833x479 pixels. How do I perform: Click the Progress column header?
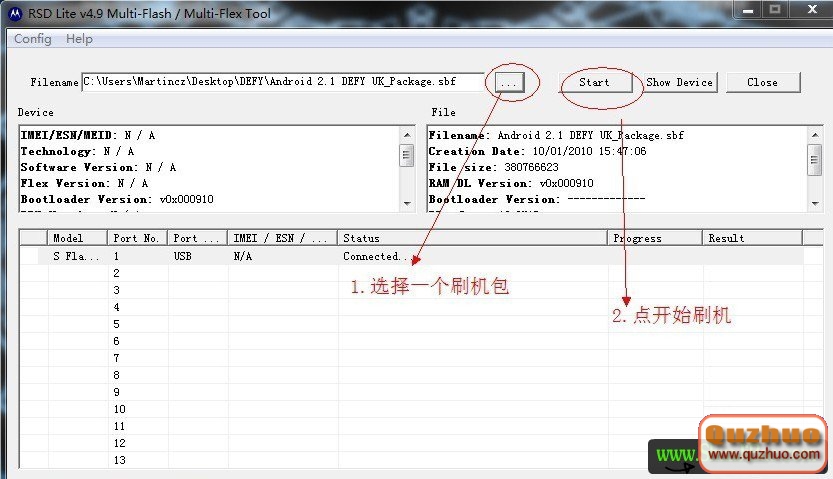pyautogui.click(x=656, y=238)
